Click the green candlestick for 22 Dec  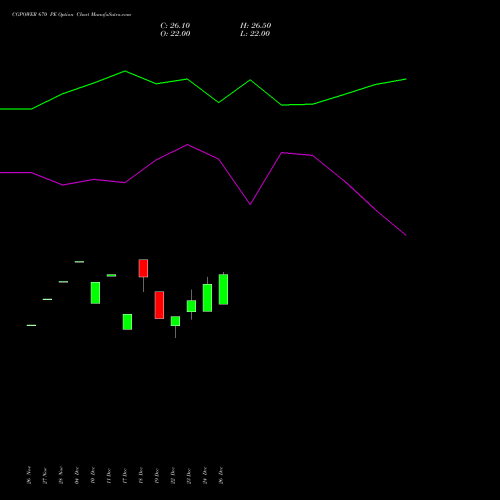point(175,321)
